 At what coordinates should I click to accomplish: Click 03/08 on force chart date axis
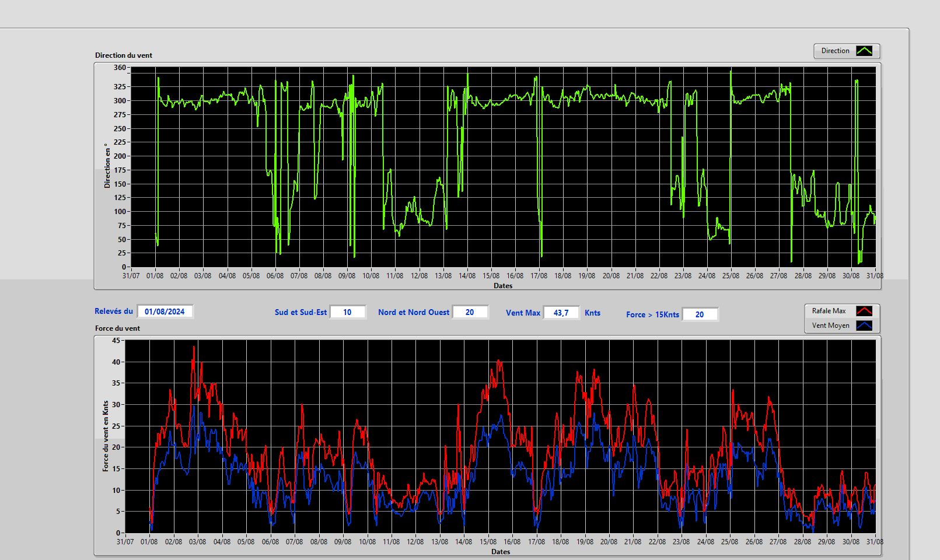[197, 542]
